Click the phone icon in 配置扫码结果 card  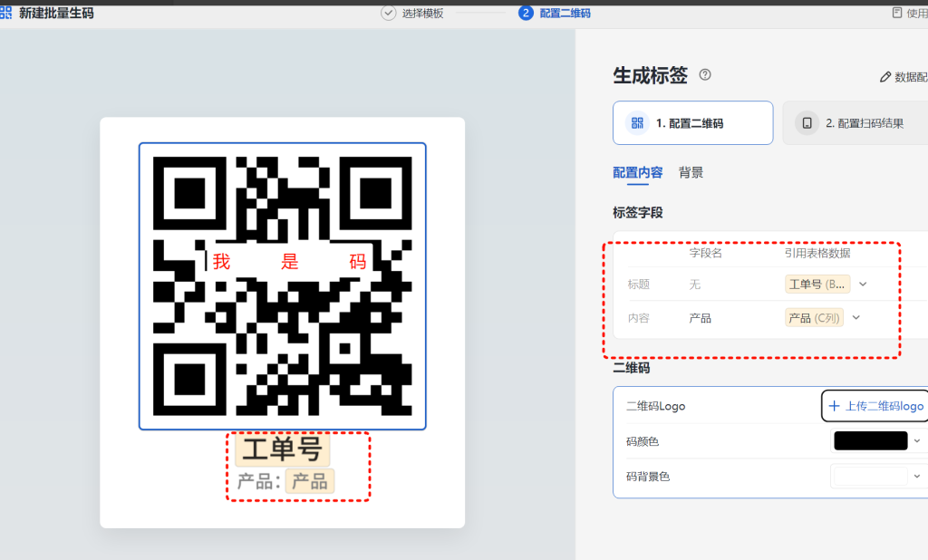click(x=807, y=123)
